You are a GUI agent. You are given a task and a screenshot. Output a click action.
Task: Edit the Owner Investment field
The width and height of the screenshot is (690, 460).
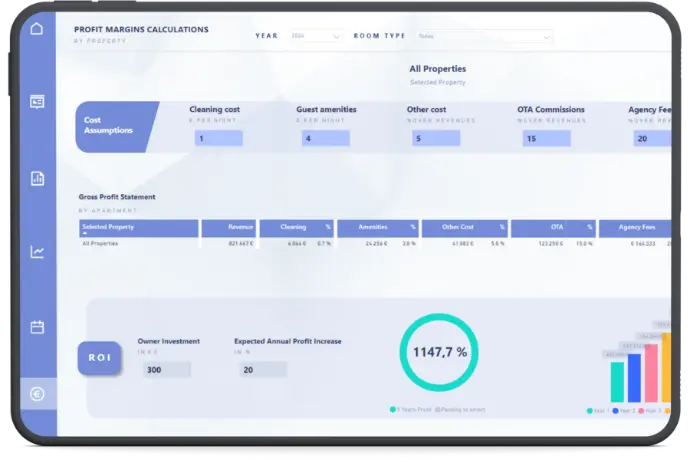tap(167, 369)
